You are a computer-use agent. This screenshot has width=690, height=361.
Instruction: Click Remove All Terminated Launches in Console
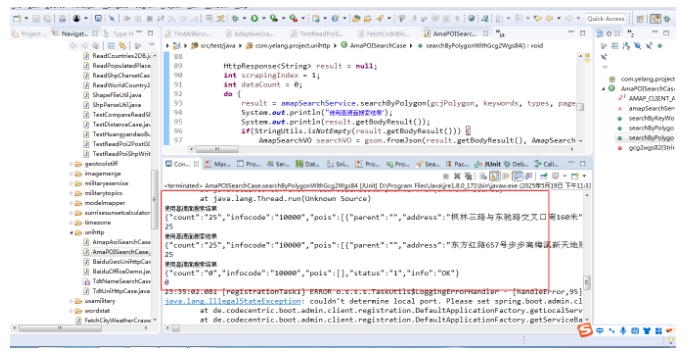(x=468, y=176)
